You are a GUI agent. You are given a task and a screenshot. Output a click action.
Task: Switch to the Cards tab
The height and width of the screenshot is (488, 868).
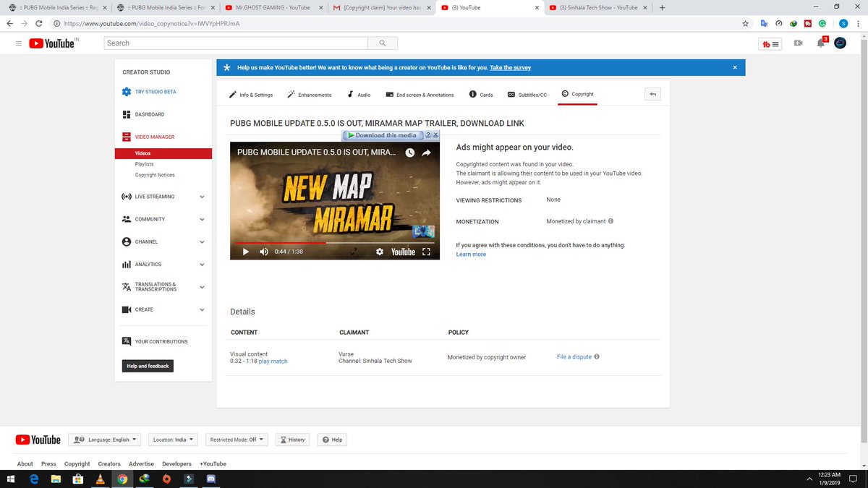pyautogui.click(x=481, y=95)
